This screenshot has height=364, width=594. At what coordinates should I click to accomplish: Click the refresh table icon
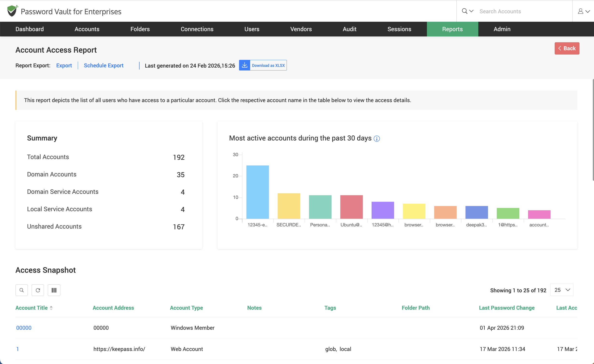pos(38,290)
